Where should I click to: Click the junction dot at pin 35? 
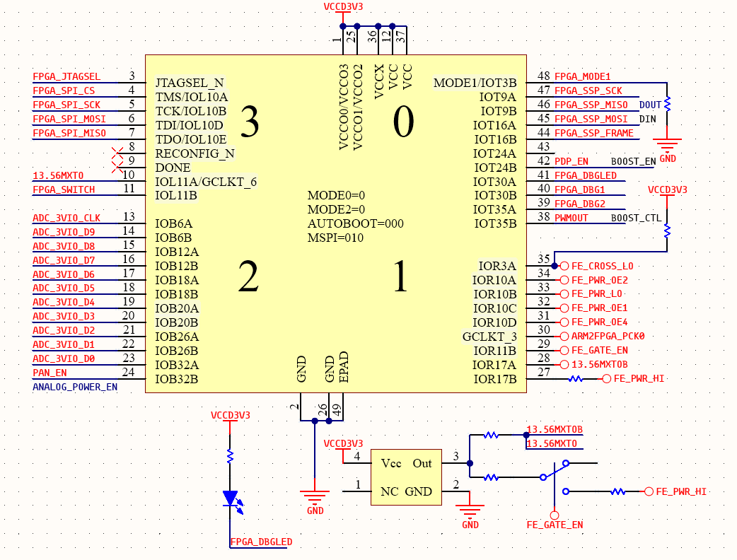(x=555, y=266)
